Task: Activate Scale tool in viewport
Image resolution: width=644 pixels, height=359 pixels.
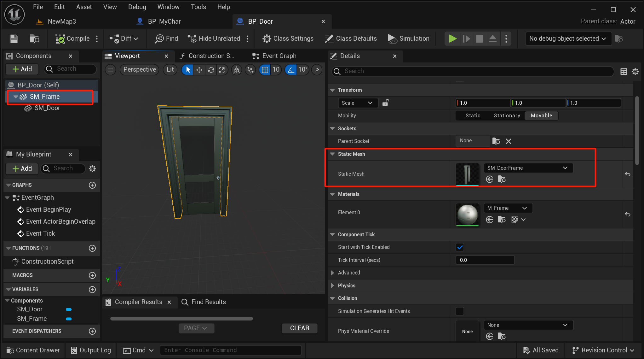Action: pos(222,70)
